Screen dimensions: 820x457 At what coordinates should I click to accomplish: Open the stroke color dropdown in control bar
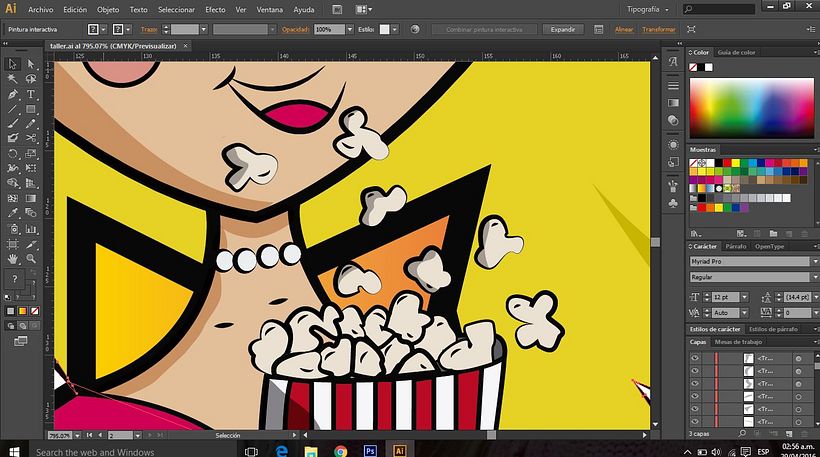click(128, 29)
